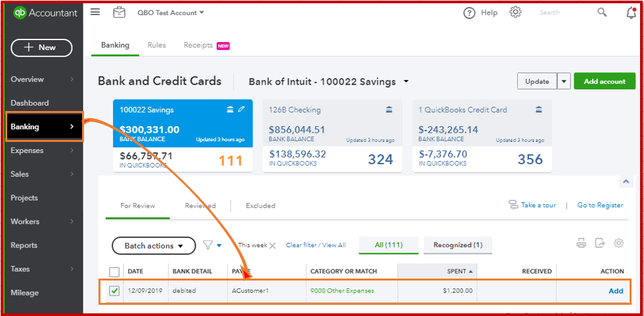Open Help with the question mark icon

coord(469,12)
